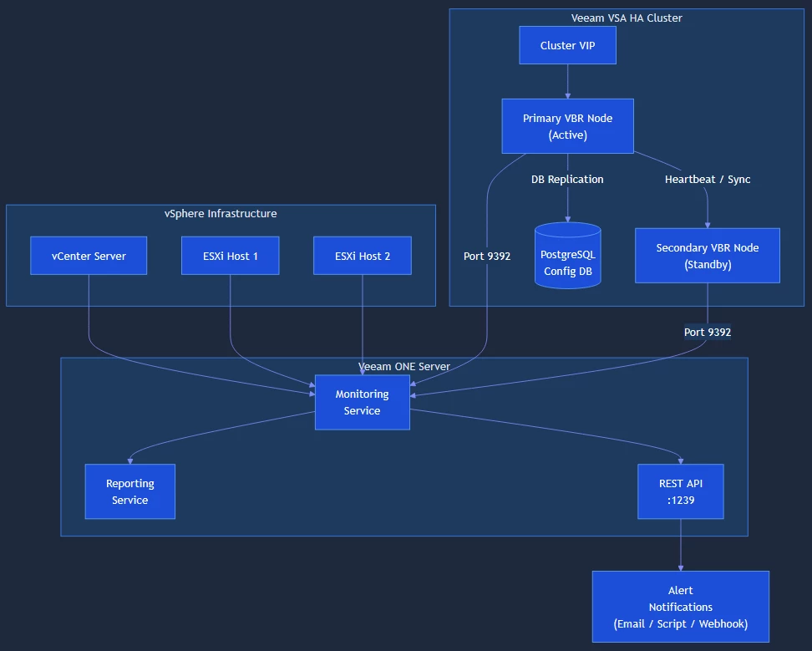Viewport: 812px width, 651px height.
Task: Click the vSphere Infrastructure group title
Action: coord(221,213)
